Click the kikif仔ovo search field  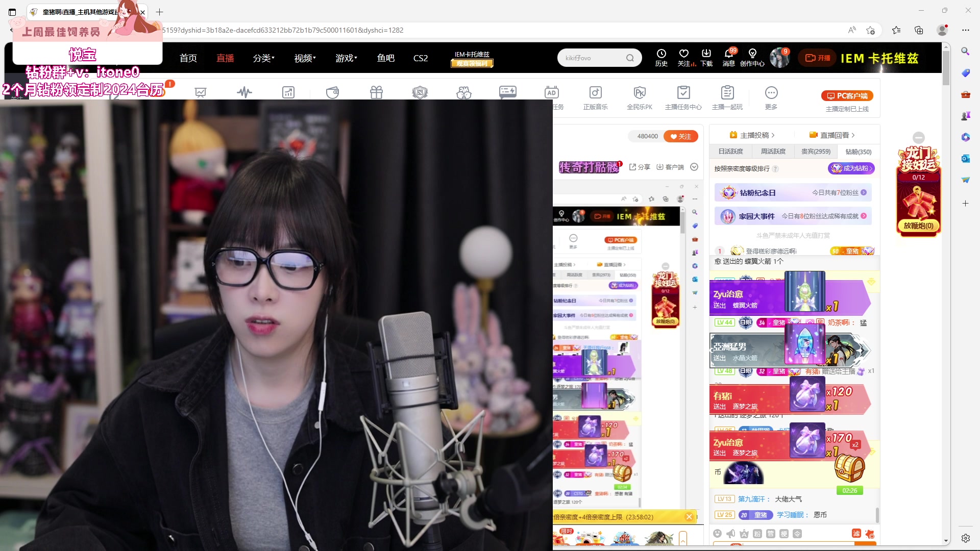[595, 57]
